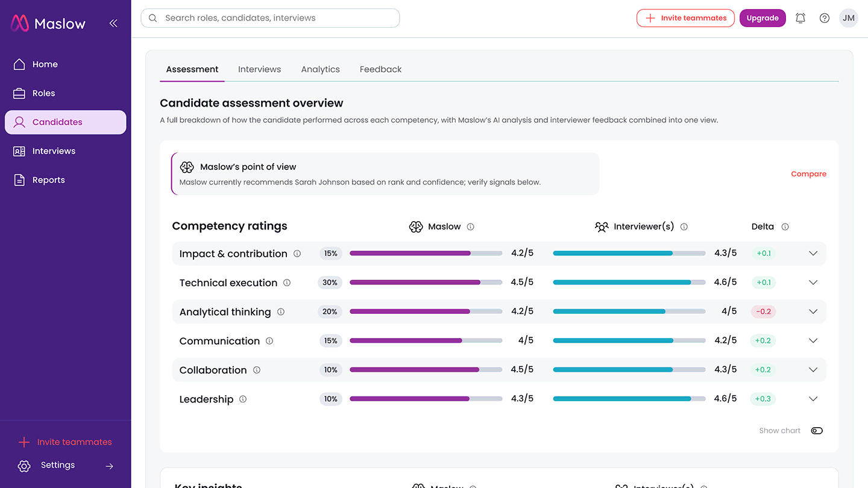Switch to the Feedback tab

[380, 70]
